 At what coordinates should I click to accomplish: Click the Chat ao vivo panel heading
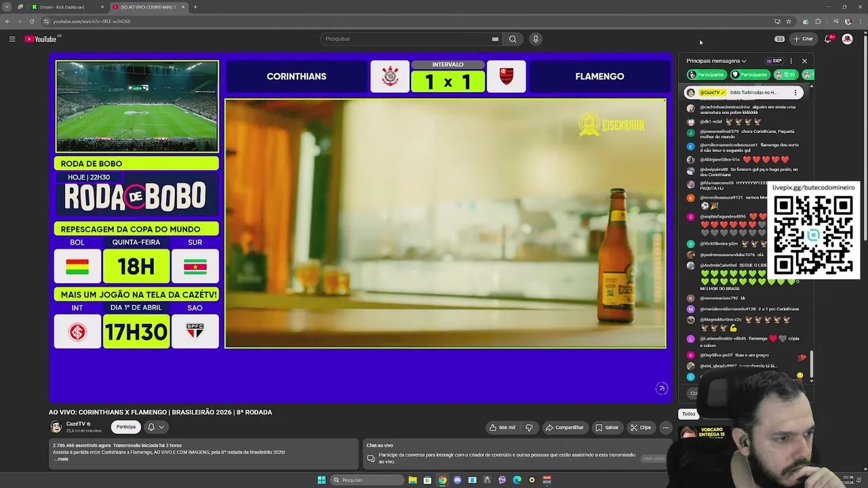(x=380, y=445)
